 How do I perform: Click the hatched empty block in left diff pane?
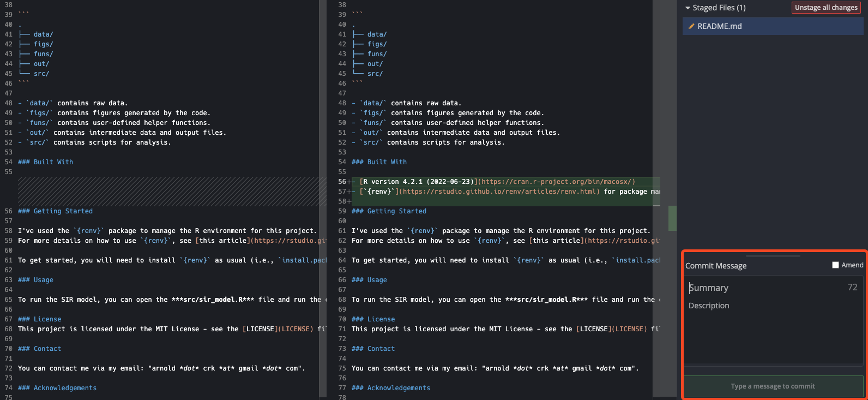click(172, 192)
